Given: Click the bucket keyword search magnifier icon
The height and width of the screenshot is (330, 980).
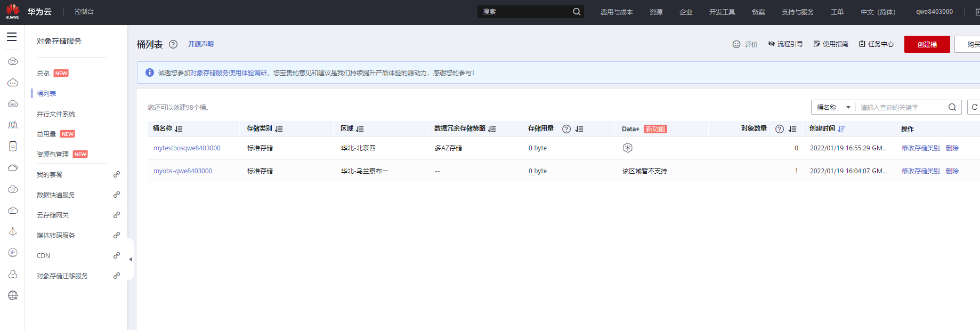Looking at the screenshot, I should (952, 107).
